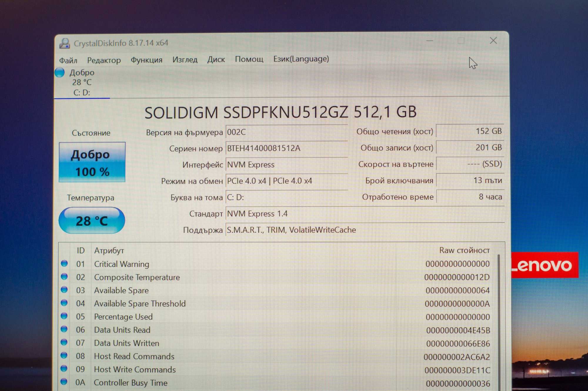Open the Език(Language) menu
This screenshot has width=588, height=391.
[301, 59]
